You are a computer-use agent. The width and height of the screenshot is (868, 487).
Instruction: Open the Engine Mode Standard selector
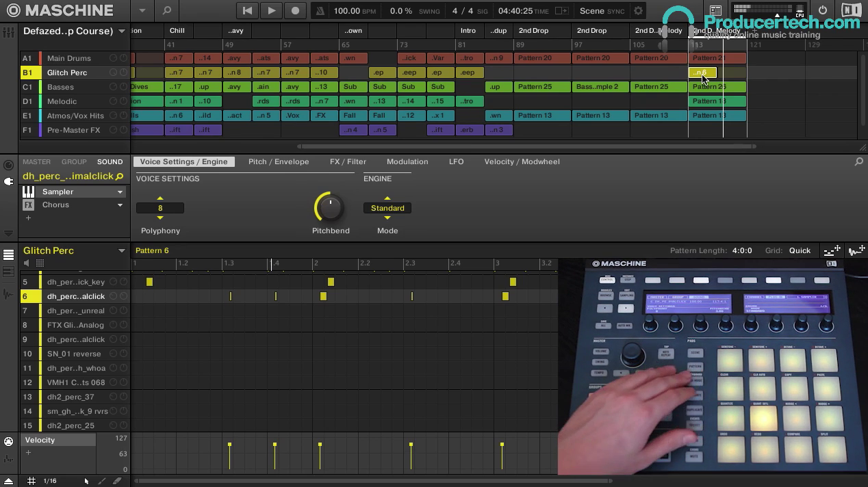tap(387, 208)
